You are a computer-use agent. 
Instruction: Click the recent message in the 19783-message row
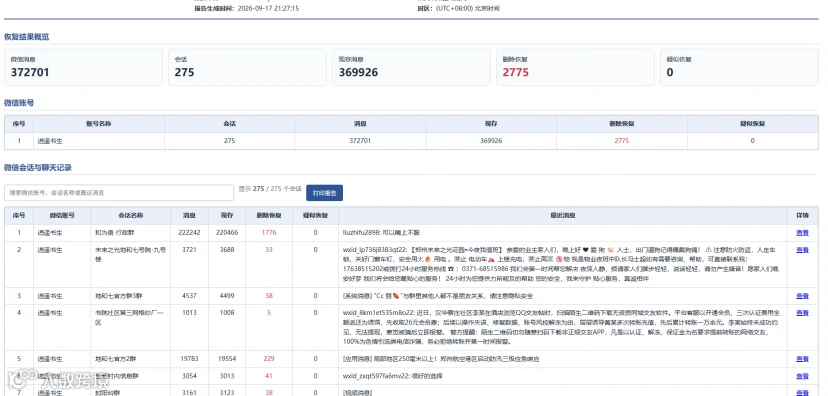tap(441, 359)
